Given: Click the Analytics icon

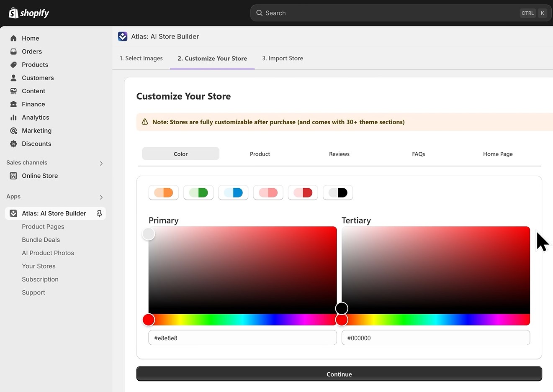Looking at the screenshot, I should pyautogui.click(x=13, y=117).
